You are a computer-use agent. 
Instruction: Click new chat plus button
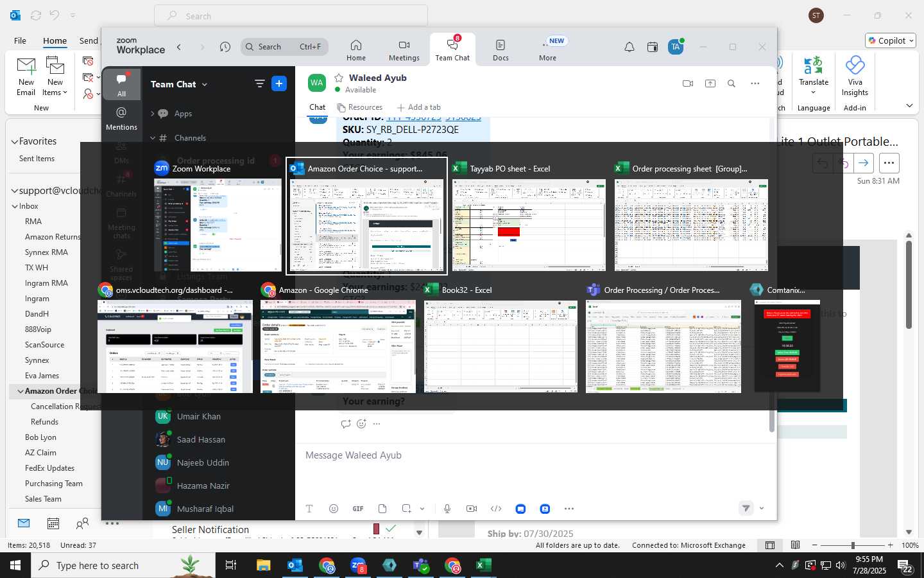pos(279,83)
